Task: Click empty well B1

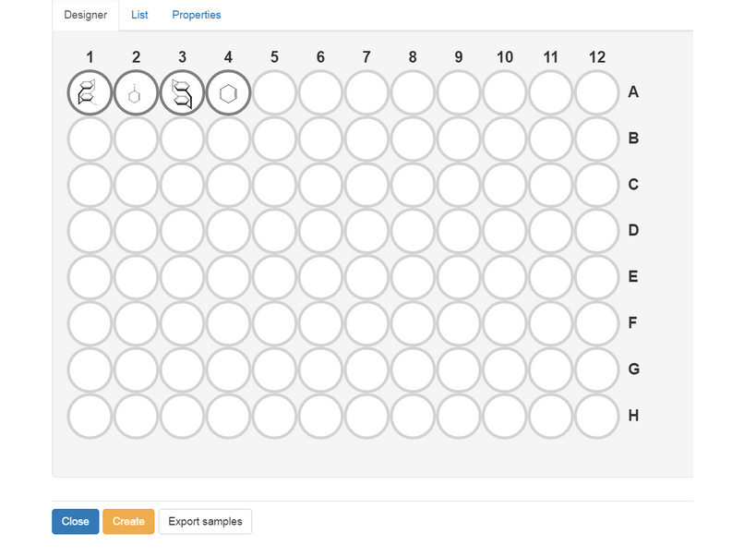Action: coord(90,139)
